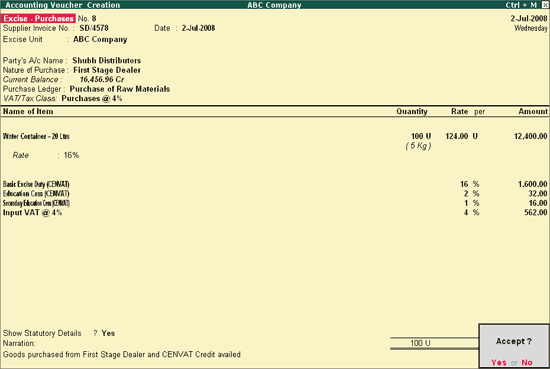Click the Supplier Invoice No. field SD/4578
This screenshot has height=369, width=550.
(x=94, y=28)
